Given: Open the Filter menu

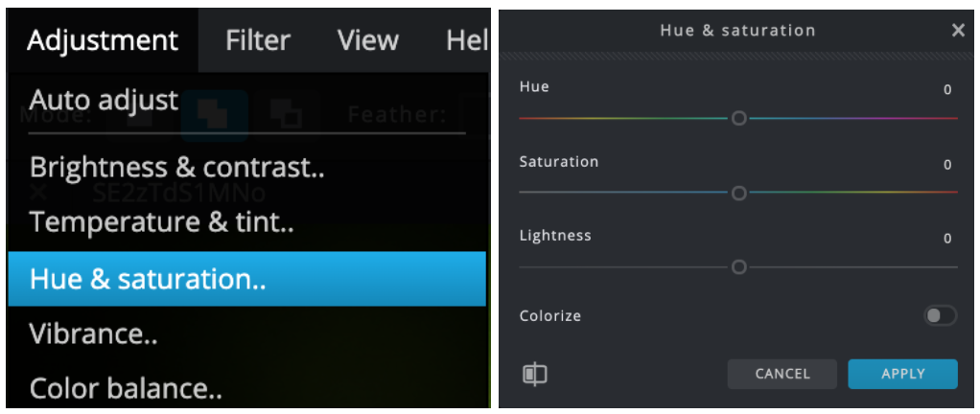Looking at the screenshot, I should click(258, 40).
